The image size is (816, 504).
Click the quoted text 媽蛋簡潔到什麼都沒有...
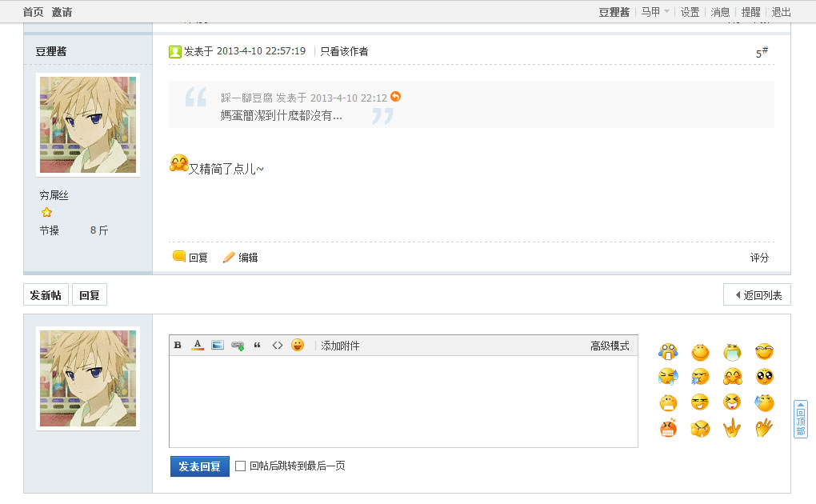click(x=281, y=115)
